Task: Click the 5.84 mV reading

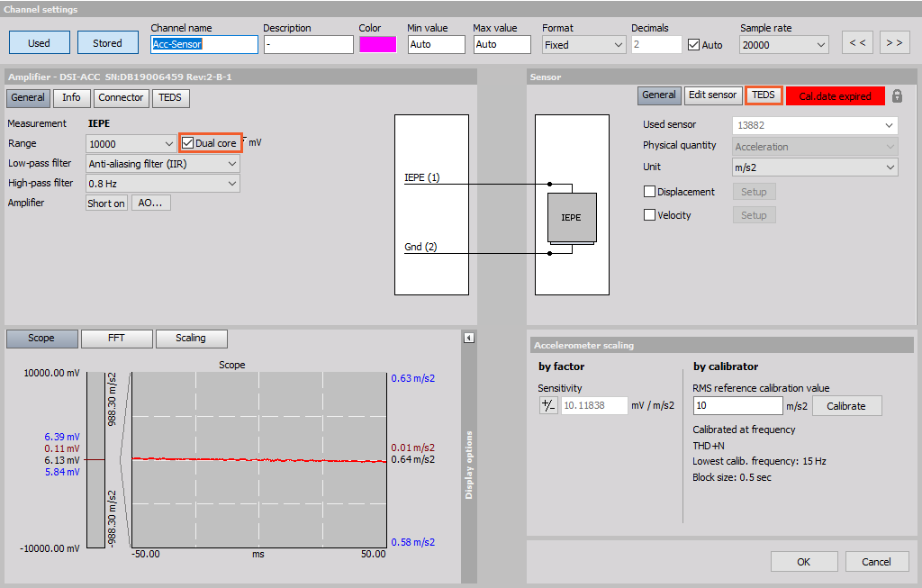Action: tap(62, 472)
